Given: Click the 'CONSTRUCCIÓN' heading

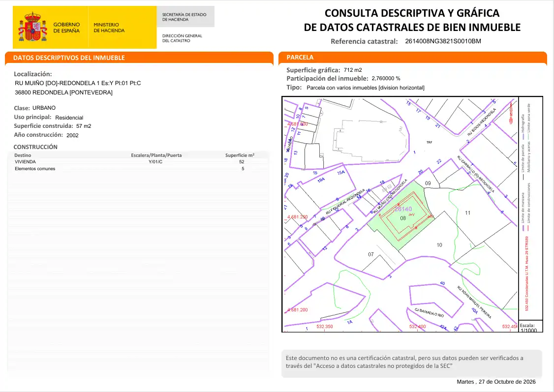Looking at the screenshot, I should pyautogui.click(x=35, y=147).
